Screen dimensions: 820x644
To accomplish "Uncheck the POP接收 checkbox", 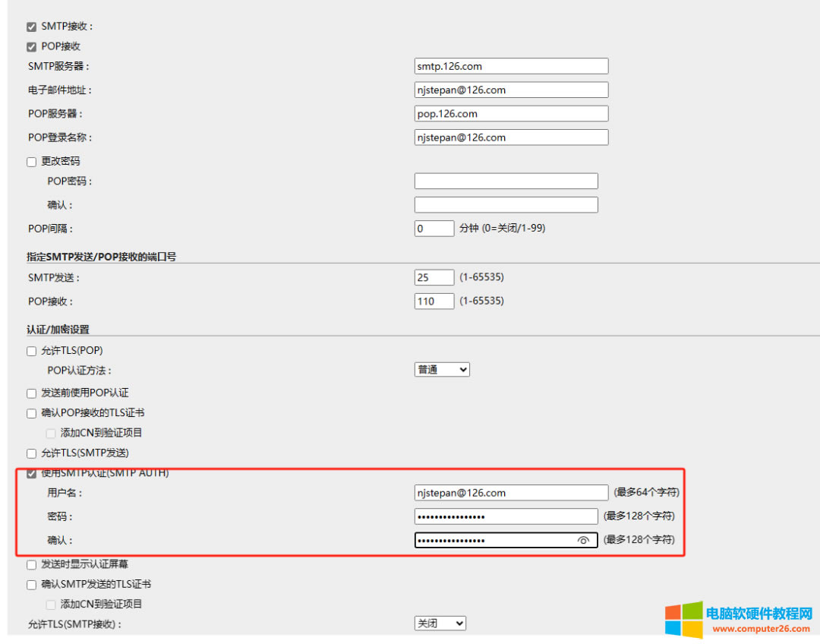I will [32, 47].
